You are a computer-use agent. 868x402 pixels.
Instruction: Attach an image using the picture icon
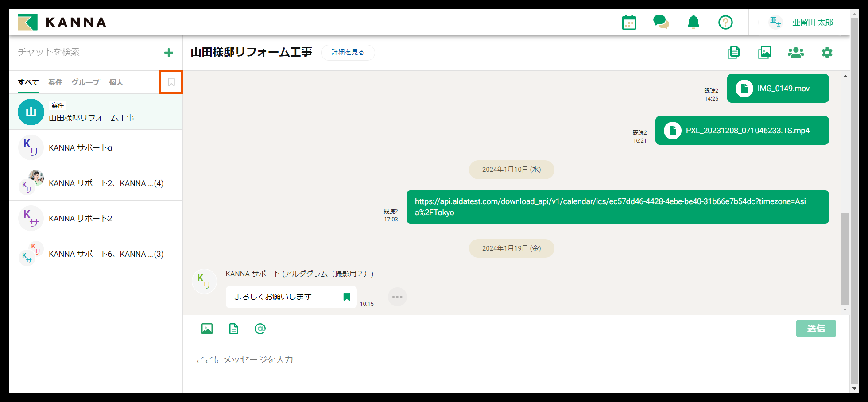point(206,329)
